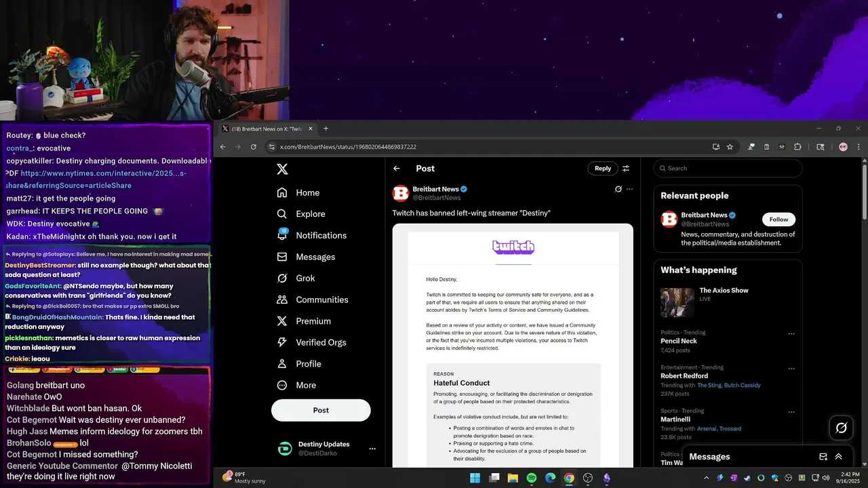868x488 pixels.
Task: Open the three-dot menu on Breitbart's post
Action: click(629, 189)
